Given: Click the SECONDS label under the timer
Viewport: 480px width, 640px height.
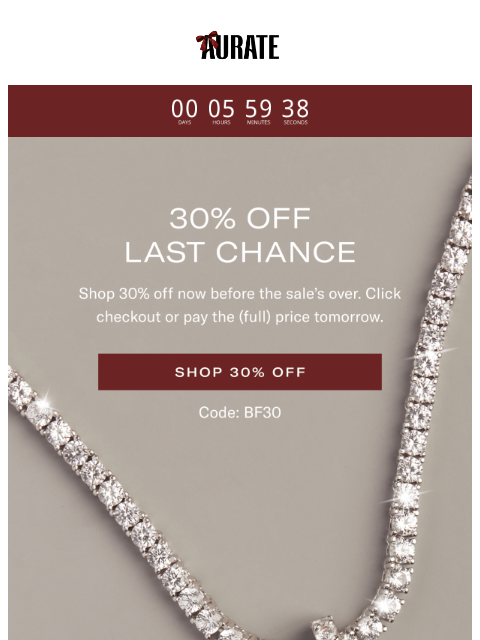Looking at the screenshot, I should (296, 122).
